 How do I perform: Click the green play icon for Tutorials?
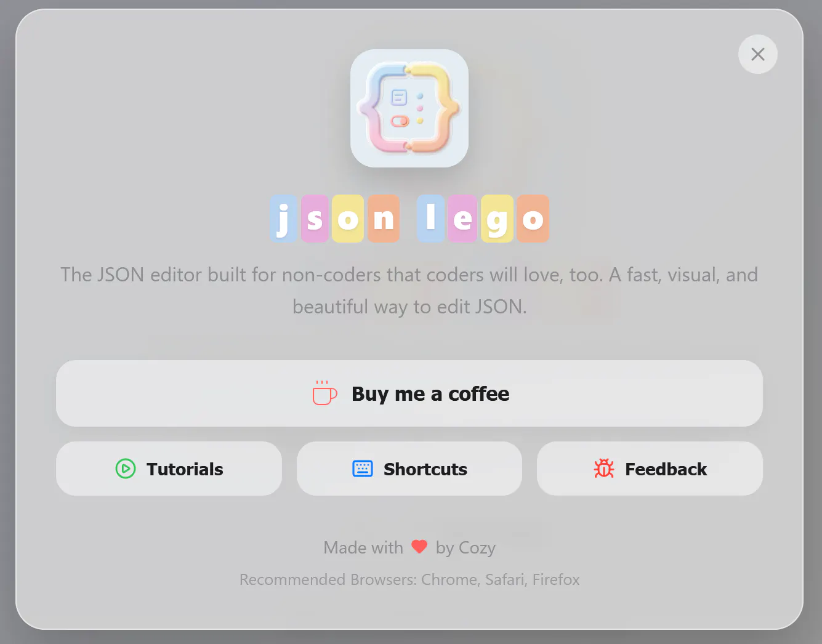point(126,469)
